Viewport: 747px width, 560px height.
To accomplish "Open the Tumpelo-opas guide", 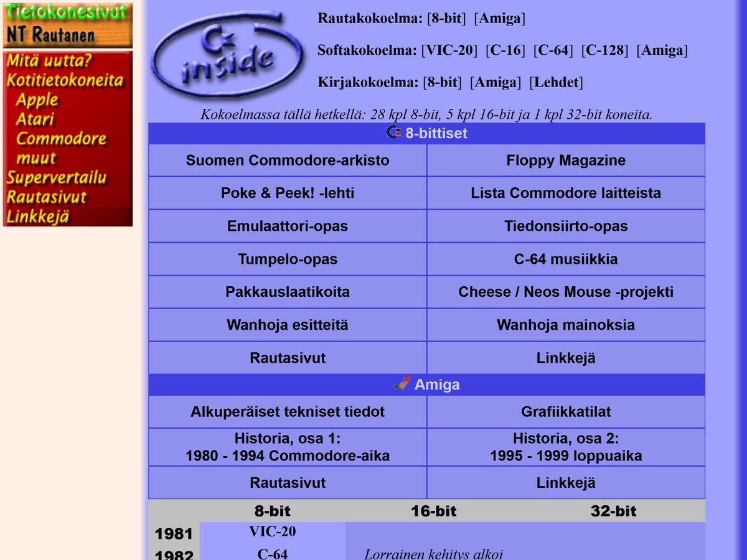I will click(288, 259).
